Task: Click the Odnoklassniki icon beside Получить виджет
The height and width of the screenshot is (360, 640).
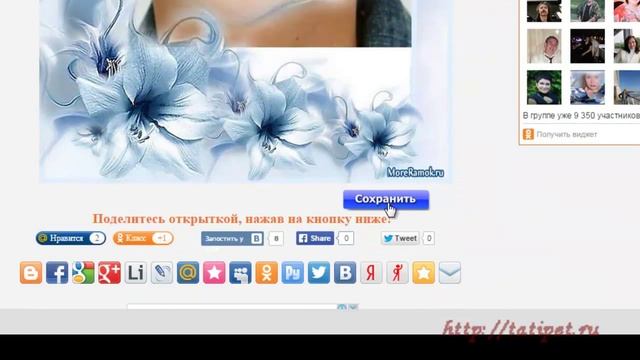Action: pyautogui.click(x=528, y=134)
